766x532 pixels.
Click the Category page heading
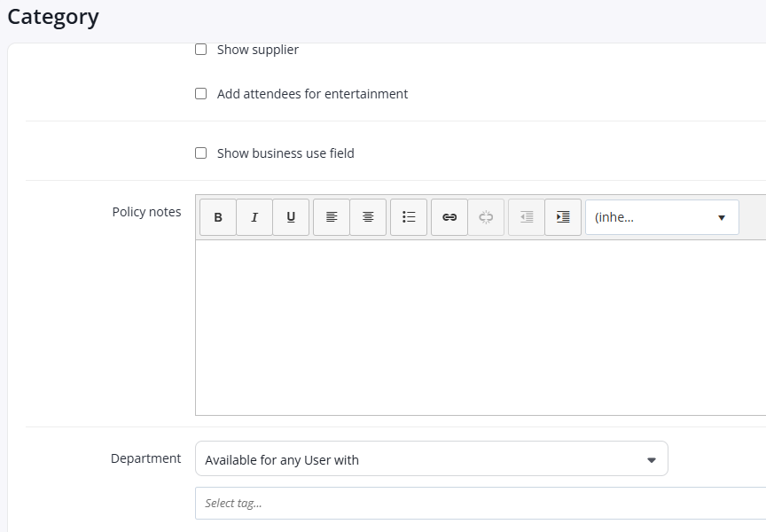tap(53, 17)
